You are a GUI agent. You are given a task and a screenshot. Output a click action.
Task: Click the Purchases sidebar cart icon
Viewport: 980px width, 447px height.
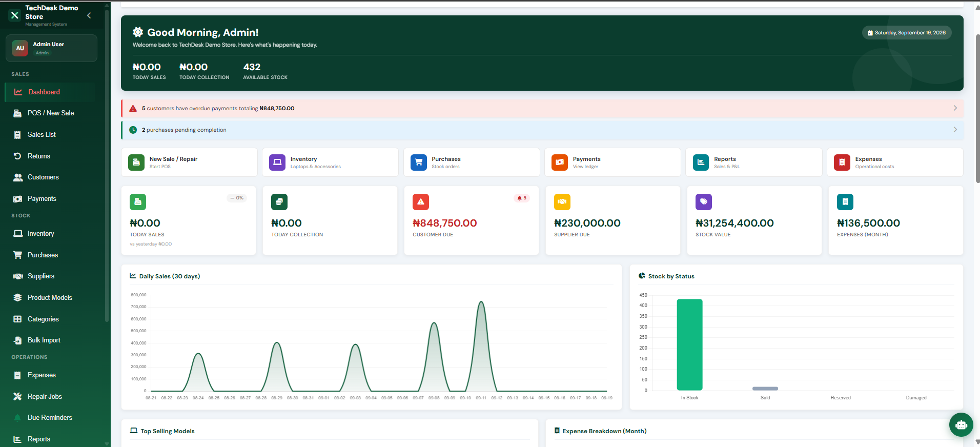pos(17,255)
